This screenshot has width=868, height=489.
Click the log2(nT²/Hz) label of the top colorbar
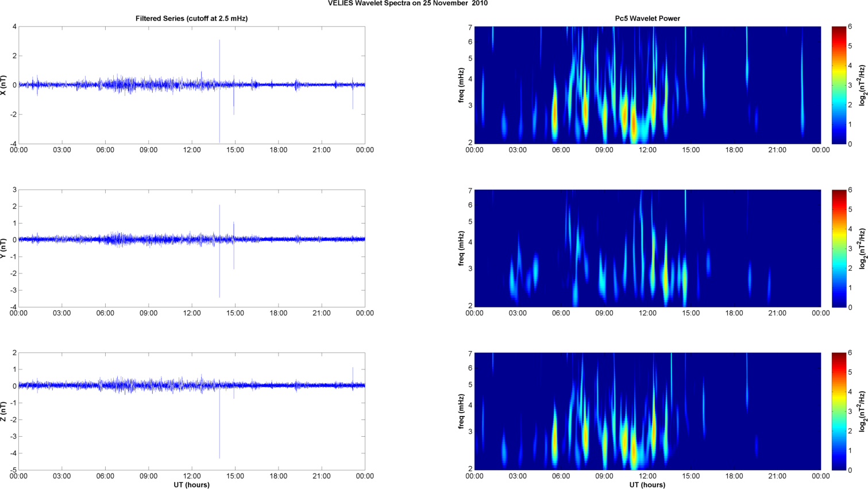[862, 85]
